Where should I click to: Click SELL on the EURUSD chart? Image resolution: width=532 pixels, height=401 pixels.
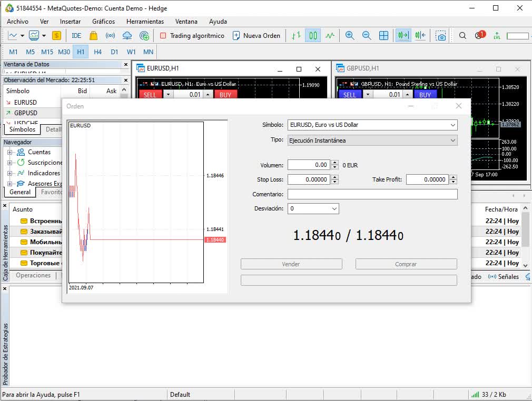150,95
